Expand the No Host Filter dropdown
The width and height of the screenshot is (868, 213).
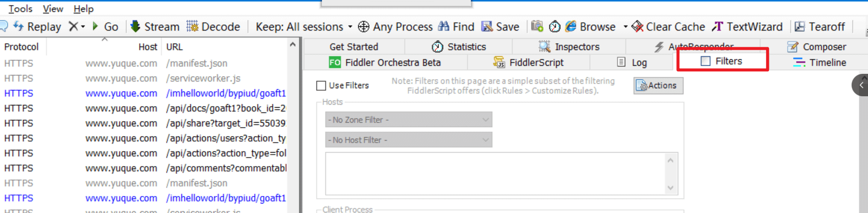pyautogui.click(x=408, y=140)
